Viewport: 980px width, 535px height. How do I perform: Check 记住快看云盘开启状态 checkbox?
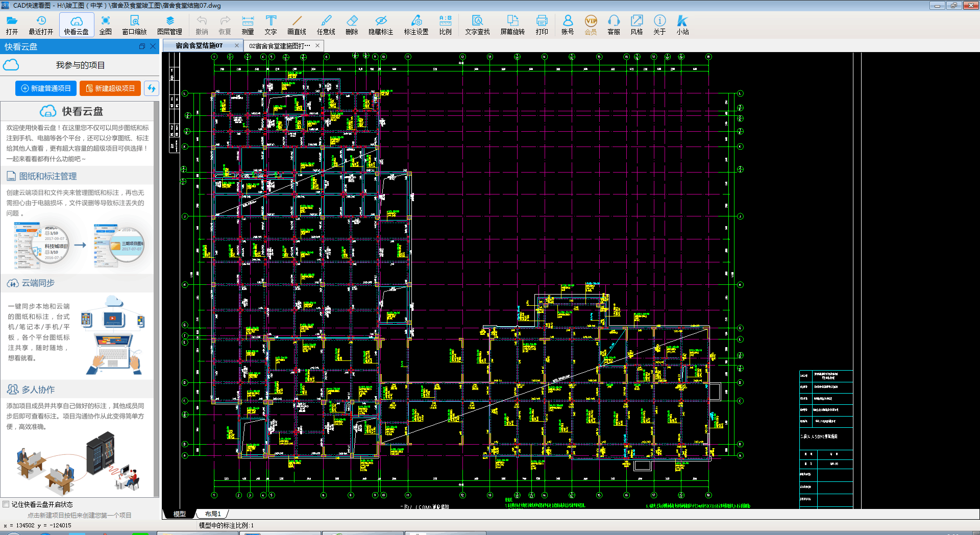[6, 504]
